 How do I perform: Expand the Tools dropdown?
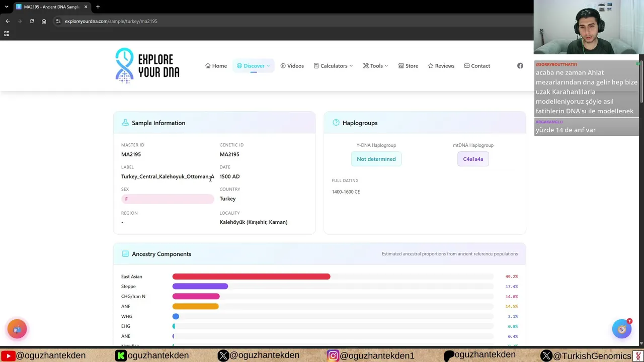[375, 66]
